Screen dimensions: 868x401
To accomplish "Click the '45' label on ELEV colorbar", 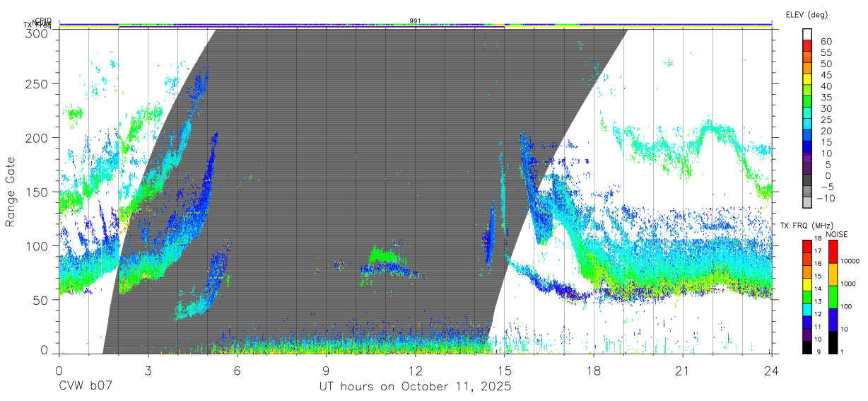I will pos(826,75).
